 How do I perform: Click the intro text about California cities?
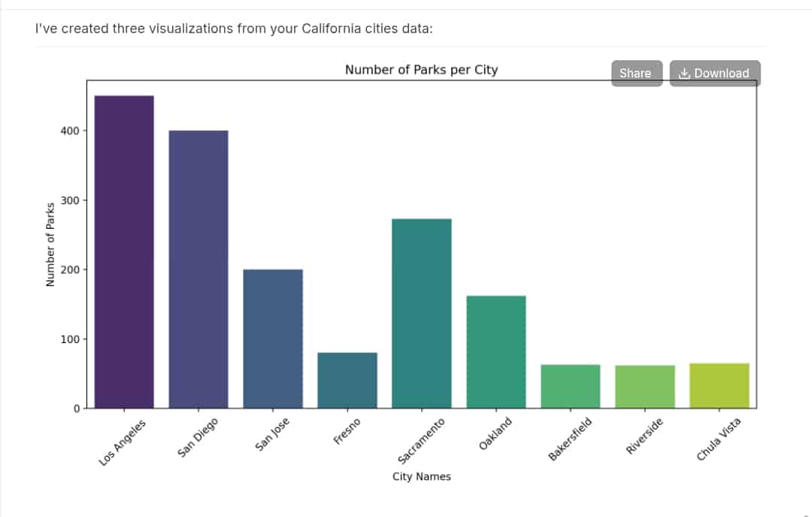(234, 28)
